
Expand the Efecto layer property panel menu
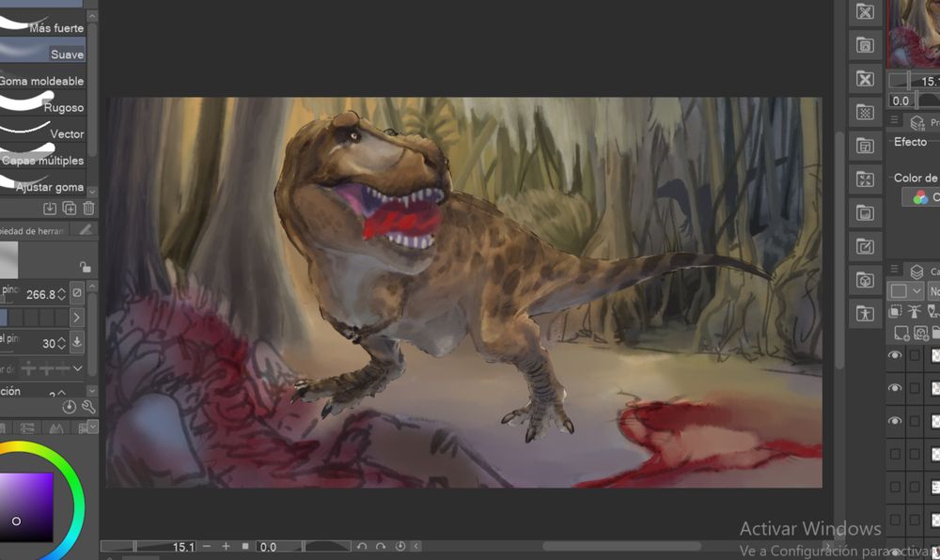coord(894,121)
